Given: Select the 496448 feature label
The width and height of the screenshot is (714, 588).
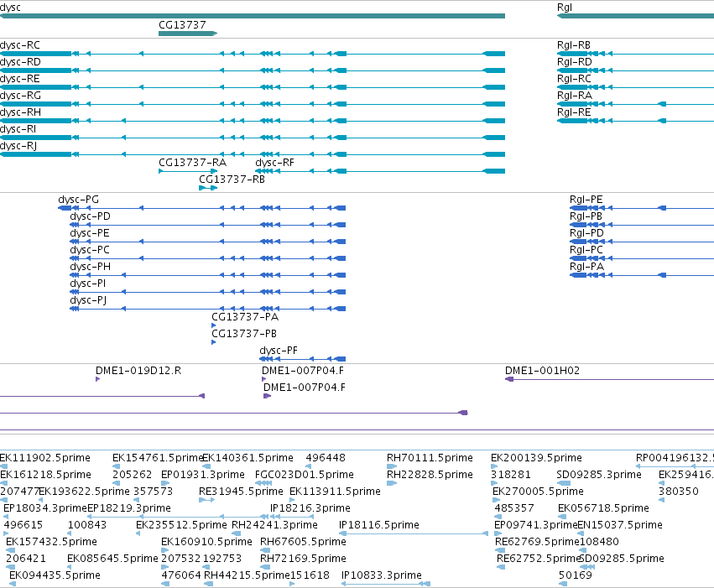Looking at the screenshot, I should click(326, 458).
